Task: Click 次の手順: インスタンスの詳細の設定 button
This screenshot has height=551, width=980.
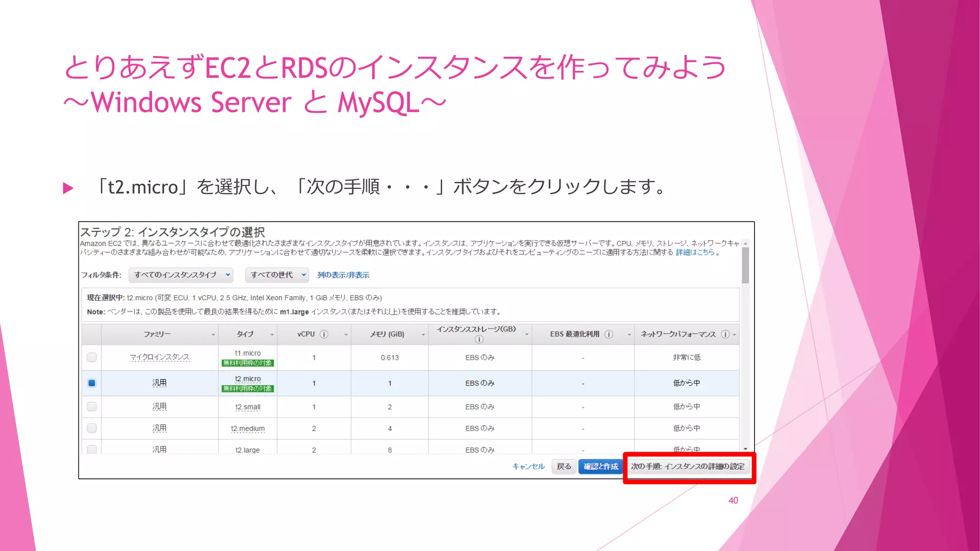Action: (688, 466)
